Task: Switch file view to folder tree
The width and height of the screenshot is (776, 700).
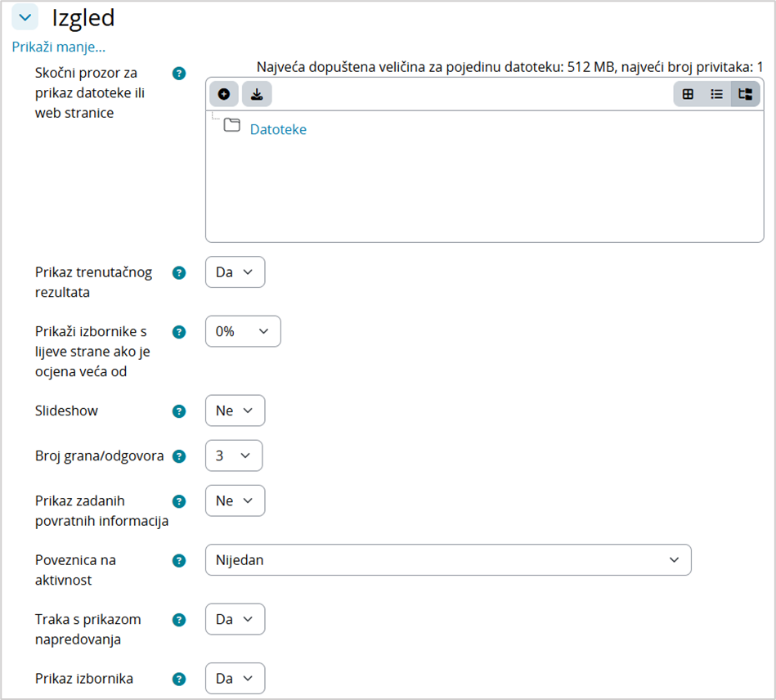Action: coord(745,94)
